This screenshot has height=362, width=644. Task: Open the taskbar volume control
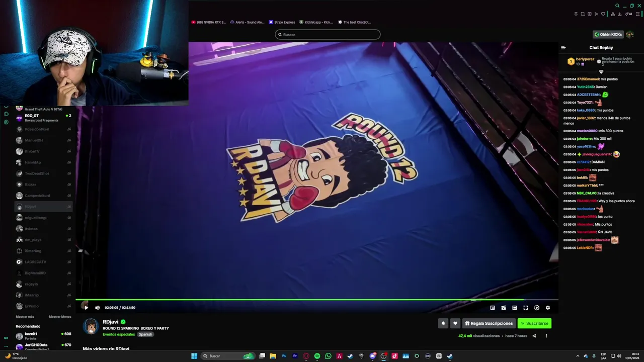619,356
